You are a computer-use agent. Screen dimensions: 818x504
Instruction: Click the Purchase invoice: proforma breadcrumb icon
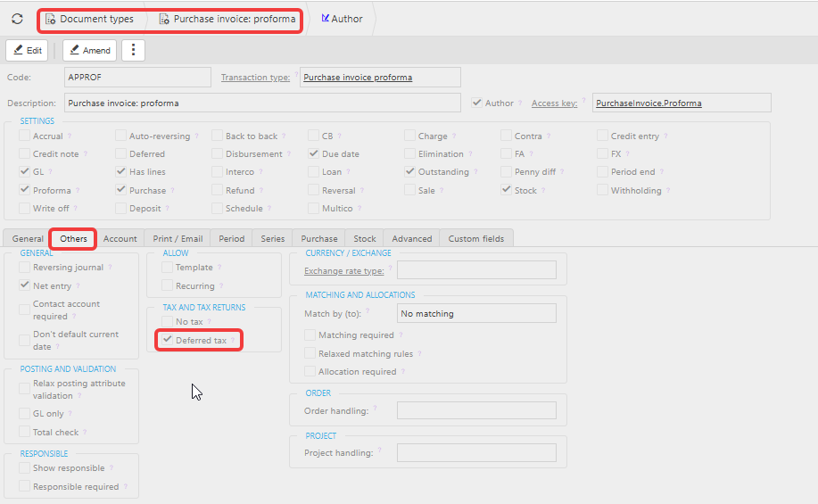point(164,19)
